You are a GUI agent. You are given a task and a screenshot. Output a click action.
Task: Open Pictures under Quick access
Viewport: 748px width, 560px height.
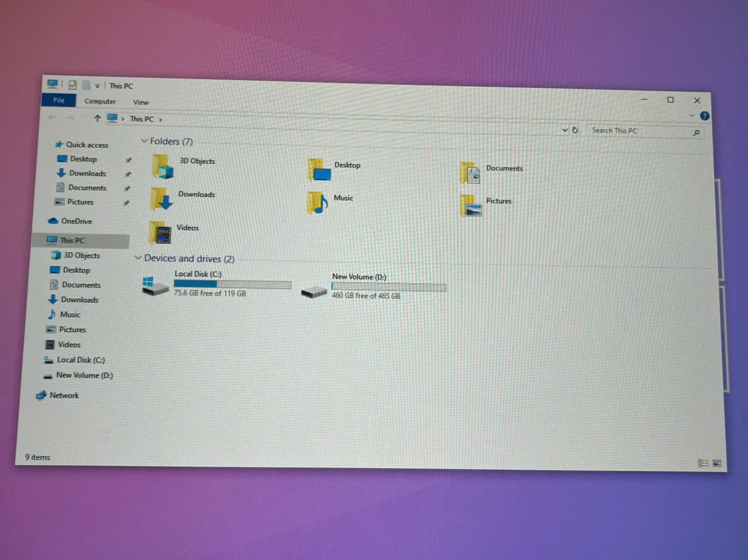pos(80,202)
